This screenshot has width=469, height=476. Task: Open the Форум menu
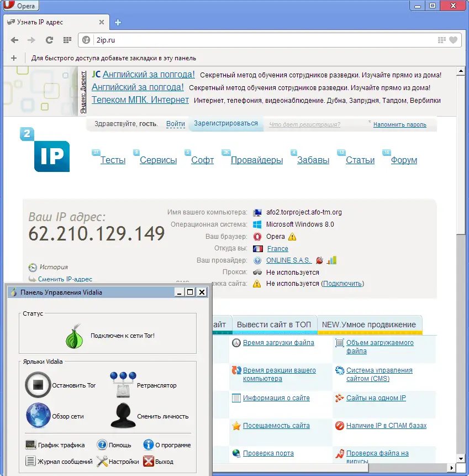(x=404, y=160)
